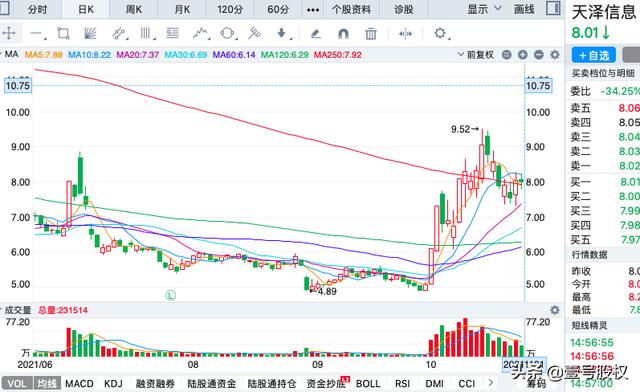Switch to 周K weekly chart tab
Viewport: 640px width, 392px height.
[x=133, y=9]
